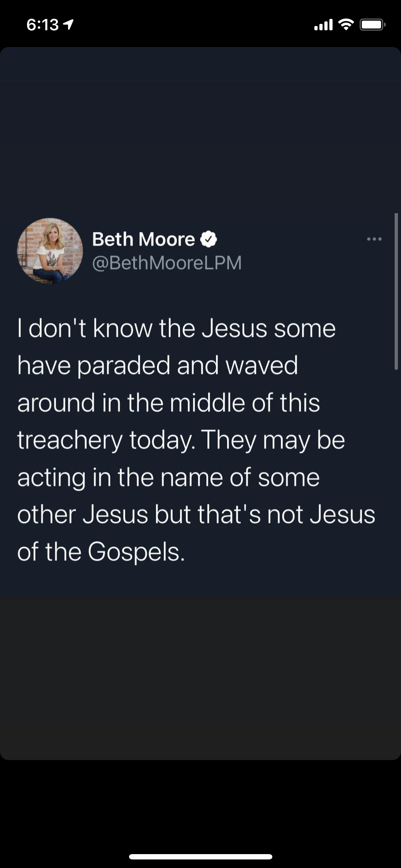Click the tweet line starting "I don't know"

tap(176, 328)
